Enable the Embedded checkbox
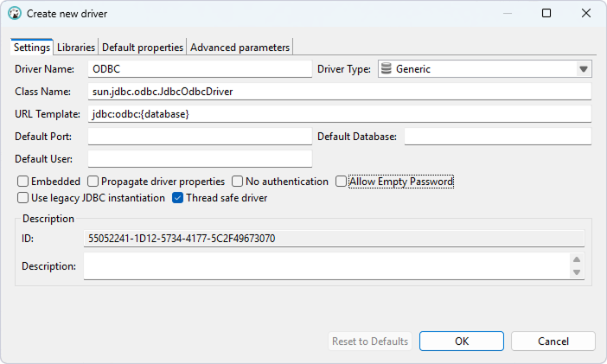The height and width of the screenshot is (364, 607). tap(23, 182)
